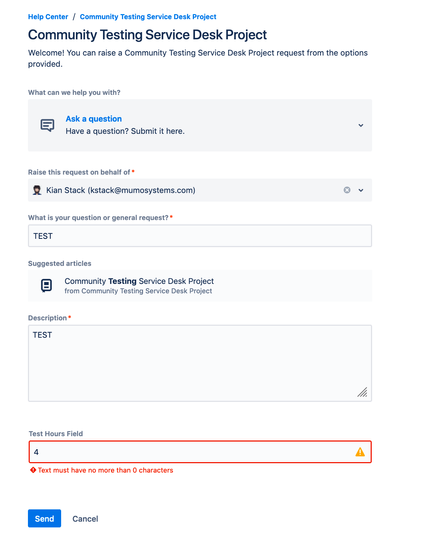Click the suggested article document icon
426x544 pixels.
tap(46, 286)
